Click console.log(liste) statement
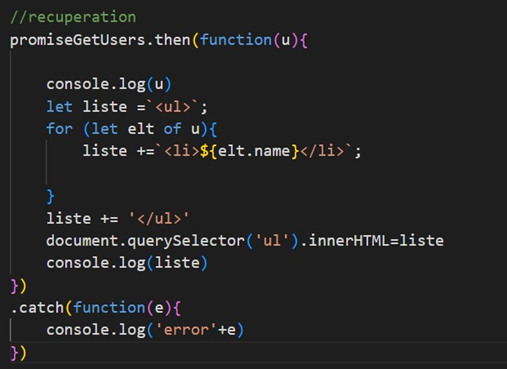 point(127,263)
